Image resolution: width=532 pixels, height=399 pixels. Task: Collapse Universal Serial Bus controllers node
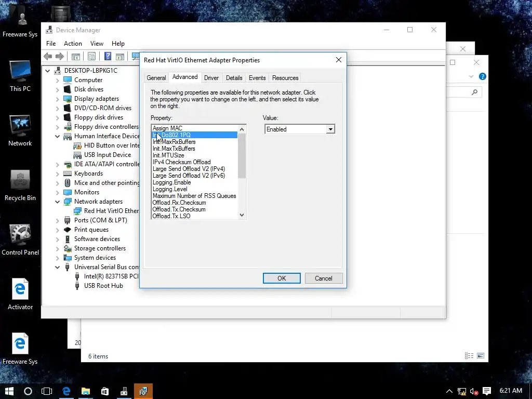(57, 268)
